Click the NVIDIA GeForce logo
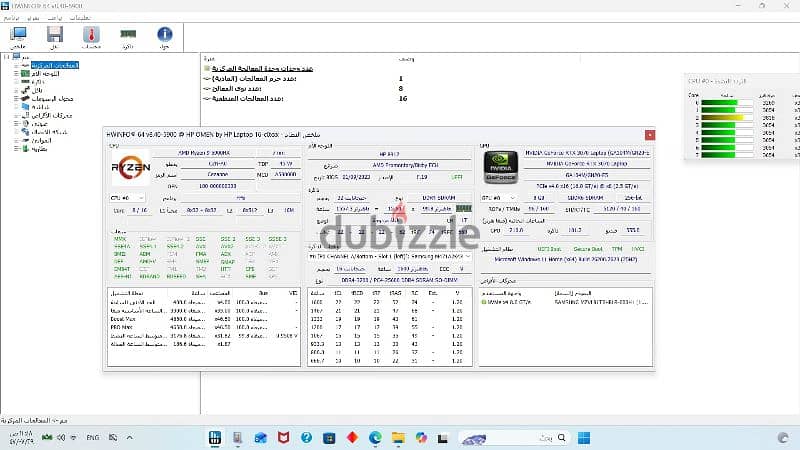 pos(501,167)
